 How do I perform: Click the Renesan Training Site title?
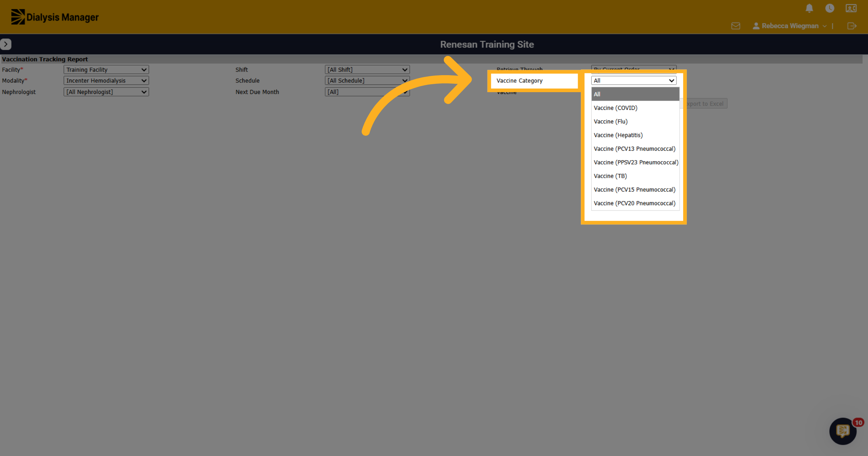click(487, 44)
